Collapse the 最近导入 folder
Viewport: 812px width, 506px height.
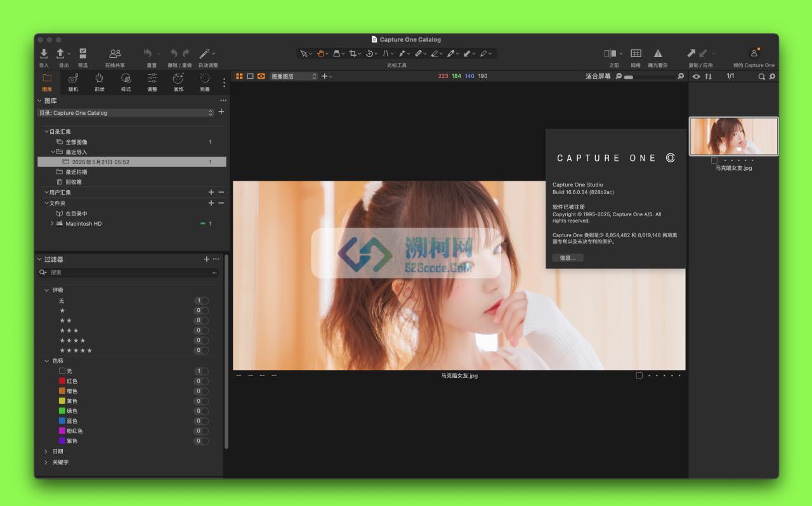[53, 152]
